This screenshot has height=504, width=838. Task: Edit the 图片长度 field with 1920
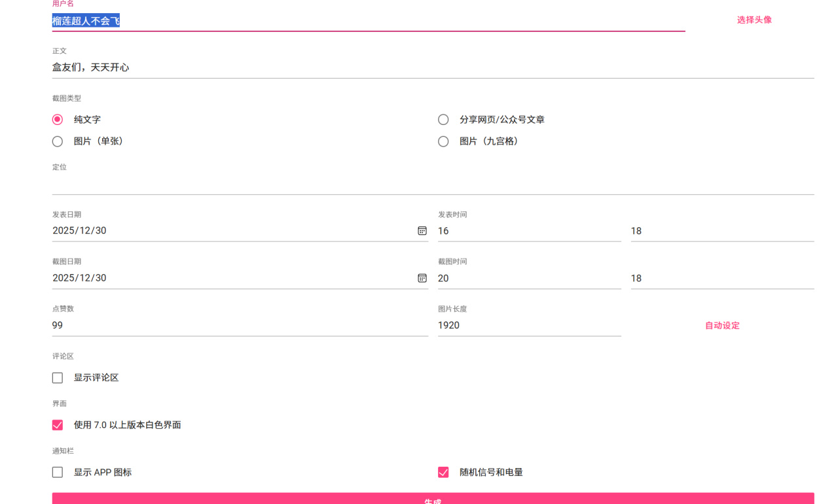pyautogui.click(x=529, y=325)
